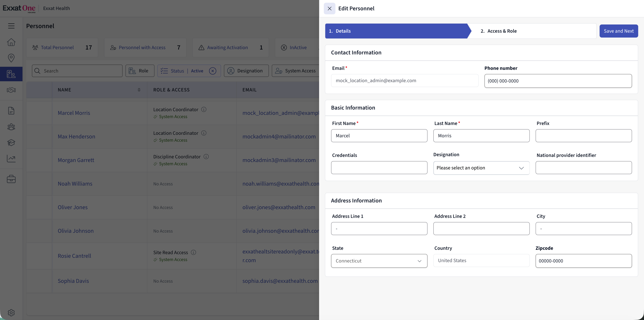Open the people group sidebar icon
The image size is (644, 320).
(11, 127)
